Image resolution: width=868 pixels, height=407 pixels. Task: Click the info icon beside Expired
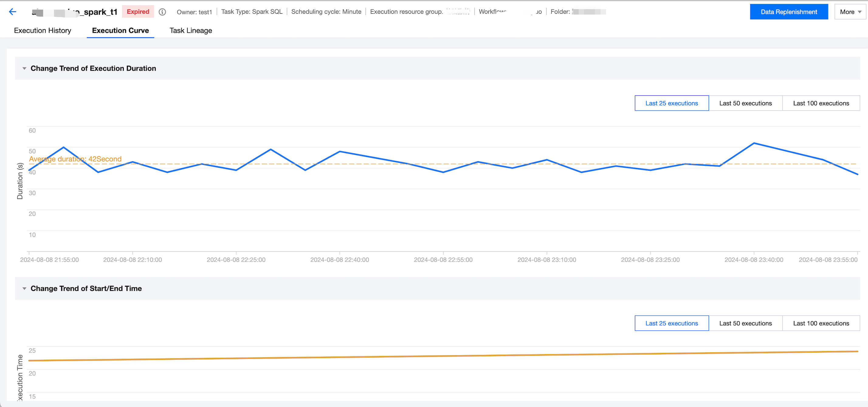pyautogui.click(x=162, y=12)
